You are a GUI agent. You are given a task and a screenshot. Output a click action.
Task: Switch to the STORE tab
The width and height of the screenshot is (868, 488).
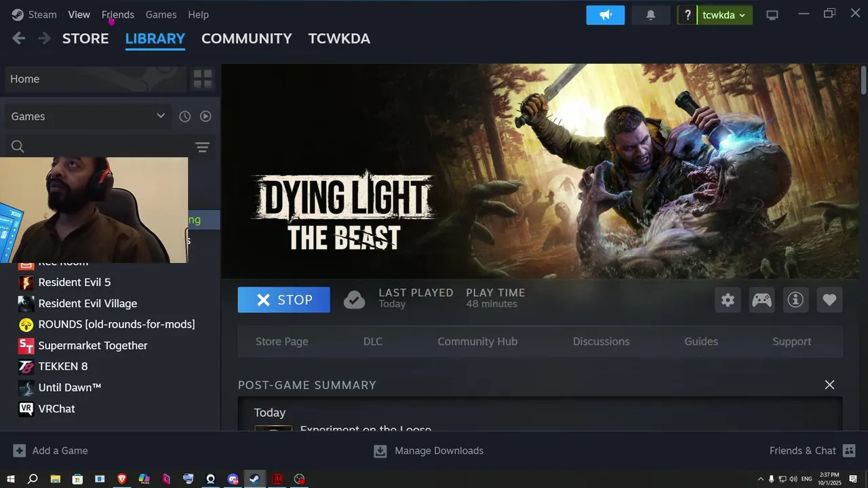(85, 39)
